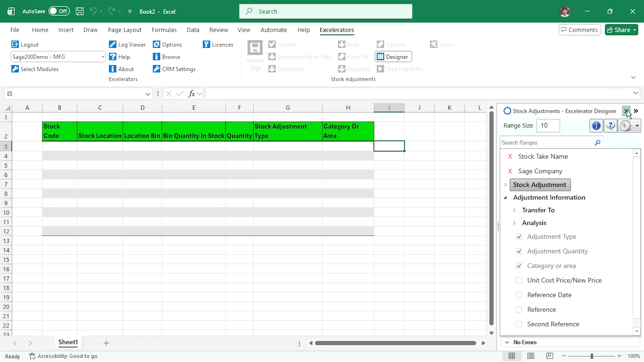Click Populate in Stock Adjustments group
The width and height of the screenshot is (644, 362).
(355, 69)
